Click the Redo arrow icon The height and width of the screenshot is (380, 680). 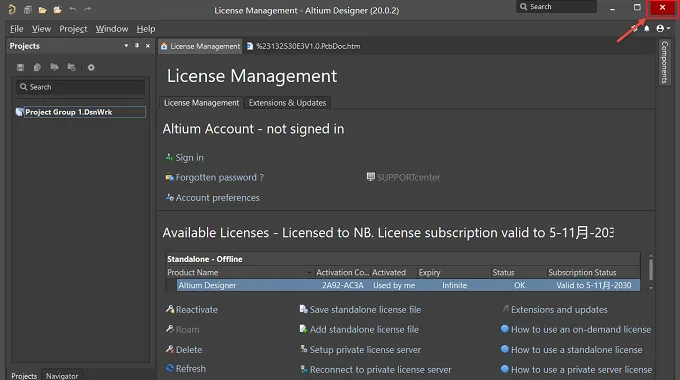coord(88,9)
